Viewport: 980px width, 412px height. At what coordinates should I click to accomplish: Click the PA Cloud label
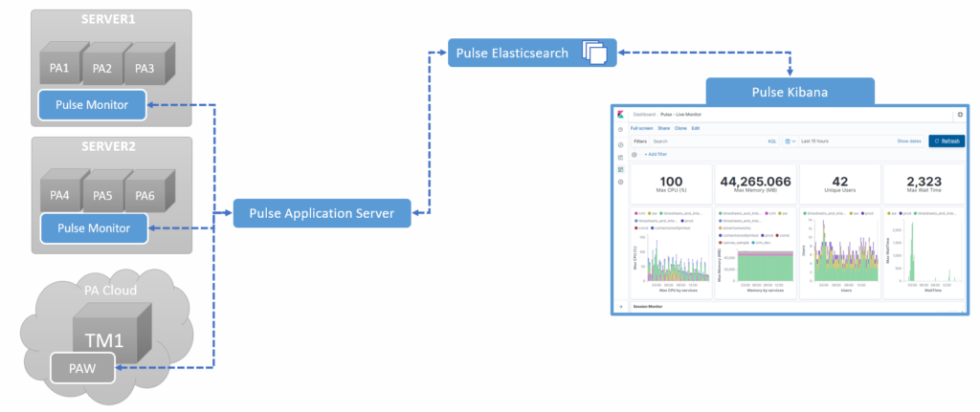point(111,291)
